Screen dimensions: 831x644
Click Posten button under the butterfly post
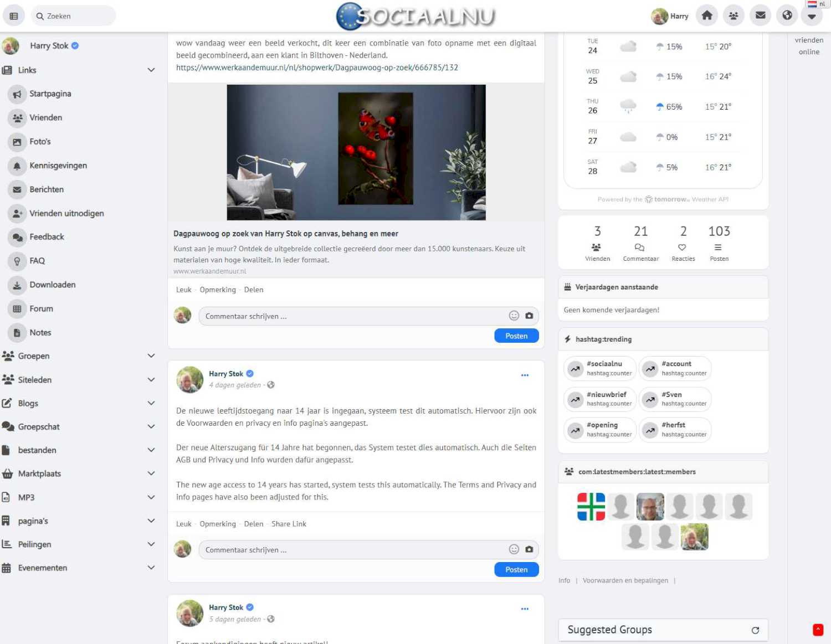tap(516, 336)
